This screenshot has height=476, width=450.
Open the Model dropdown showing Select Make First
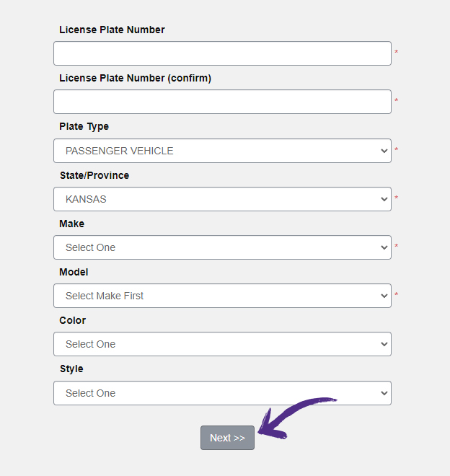[222, 296]
